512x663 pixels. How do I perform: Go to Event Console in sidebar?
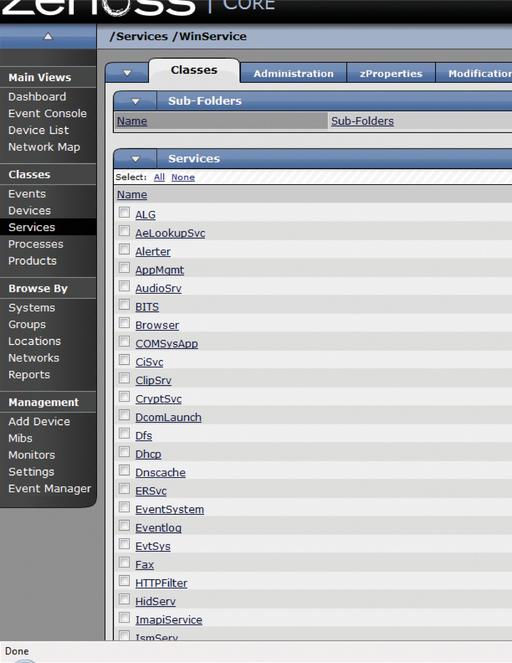click(x=47, y=113)
